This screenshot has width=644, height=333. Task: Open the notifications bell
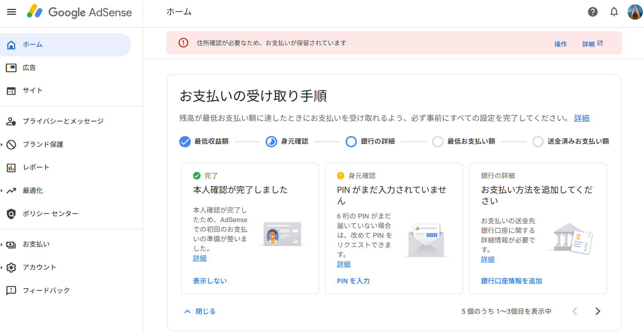[x=614, y=12]
